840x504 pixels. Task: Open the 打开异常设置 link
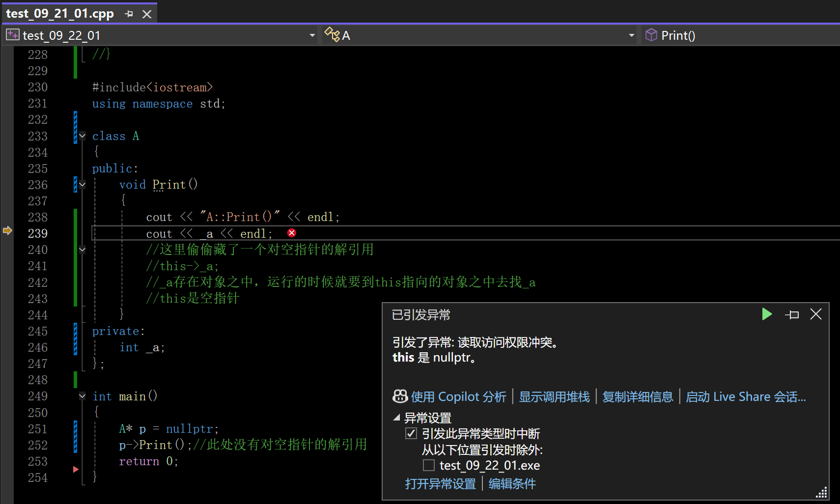440,483
